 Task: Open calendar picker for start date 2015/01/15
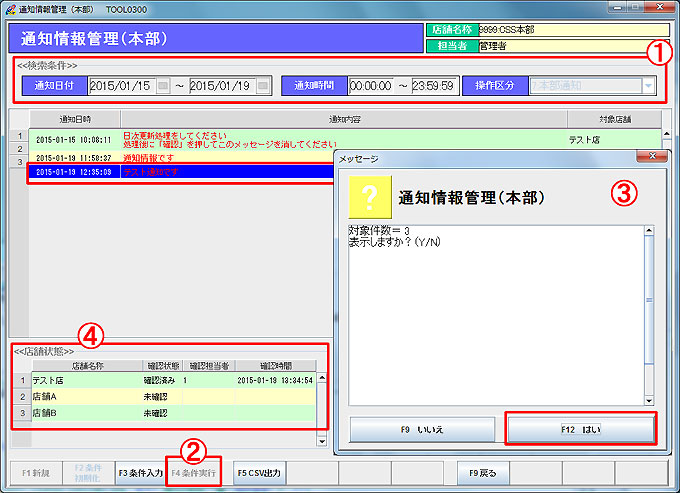point(163,86)
